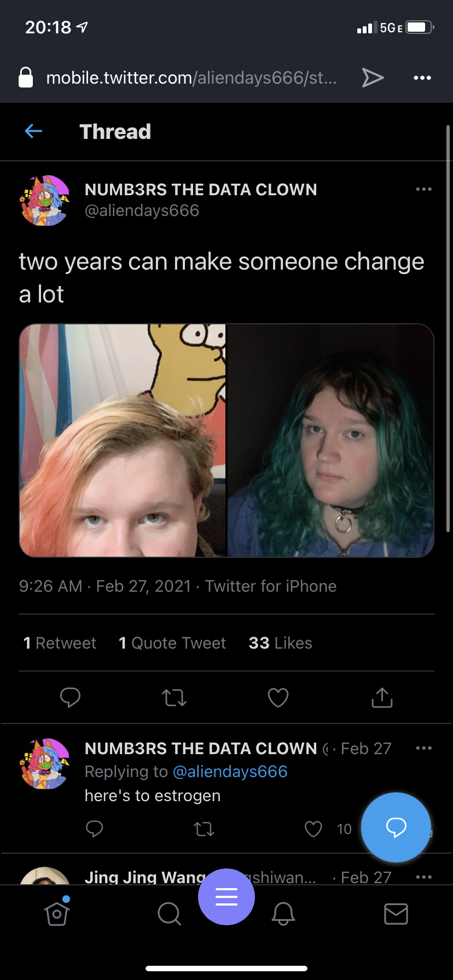Open more options on the estrogen reply

click(423, 748)
